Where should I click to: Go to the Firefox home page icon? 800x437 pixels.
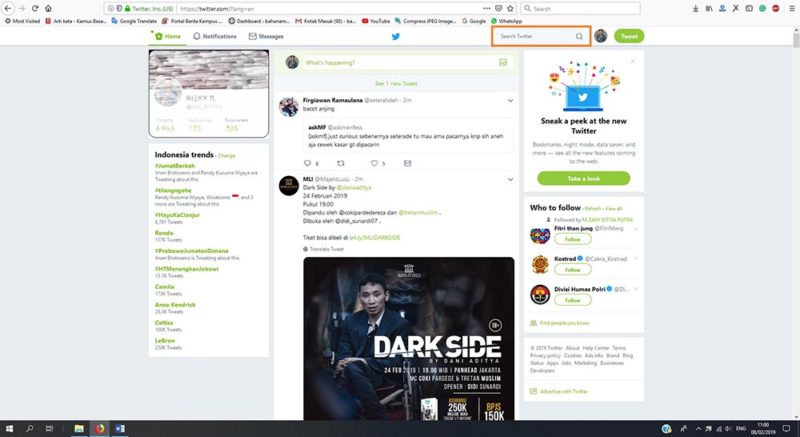click(48, 9)
